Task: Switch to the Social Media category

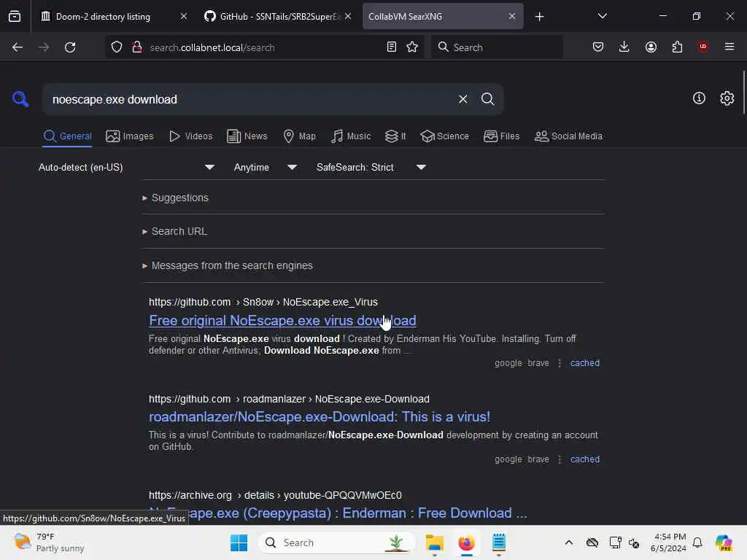Action: pos(568,136)
